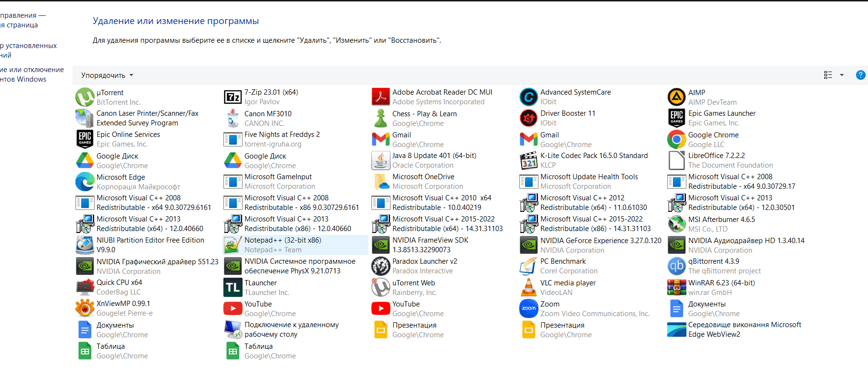Select the Notepad++ icon
868x380 pixels.
click(x=233, y=245)
